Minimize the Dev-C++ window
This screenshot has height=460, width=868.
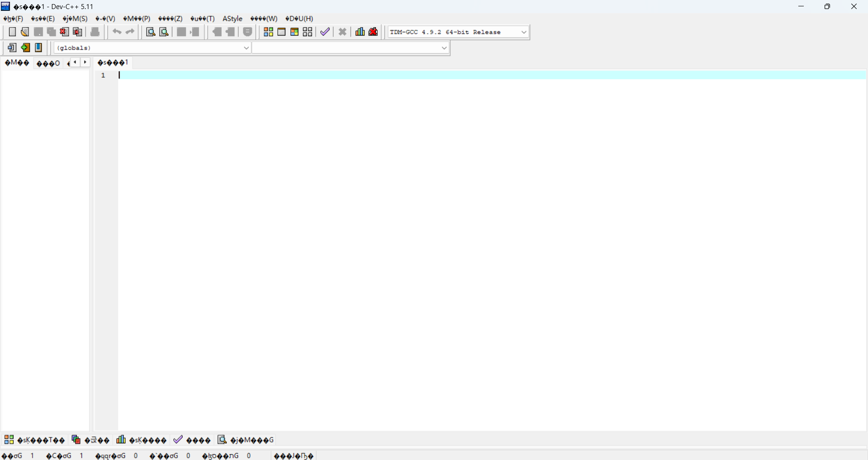(801, 6)
